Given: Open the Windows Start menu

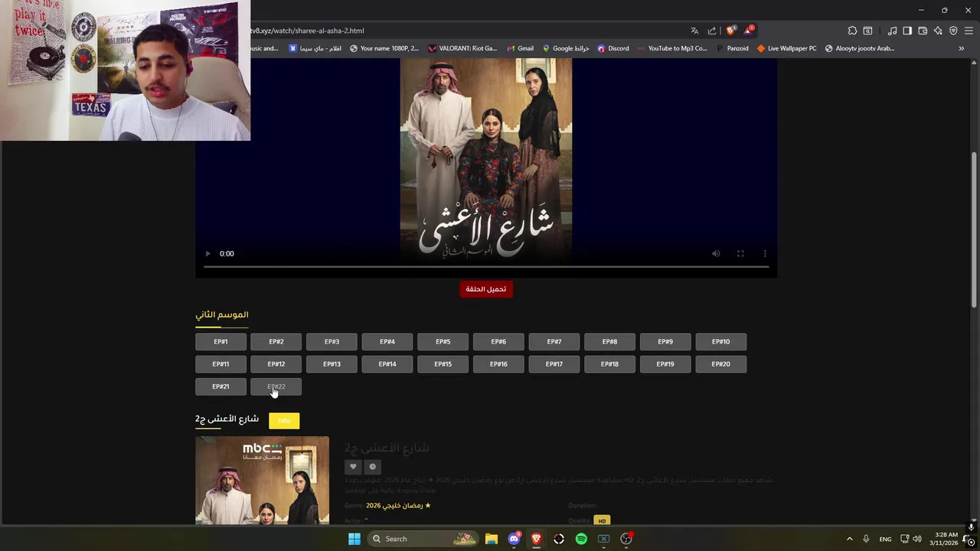Looking at the screenshot, I should coord(354,539).
